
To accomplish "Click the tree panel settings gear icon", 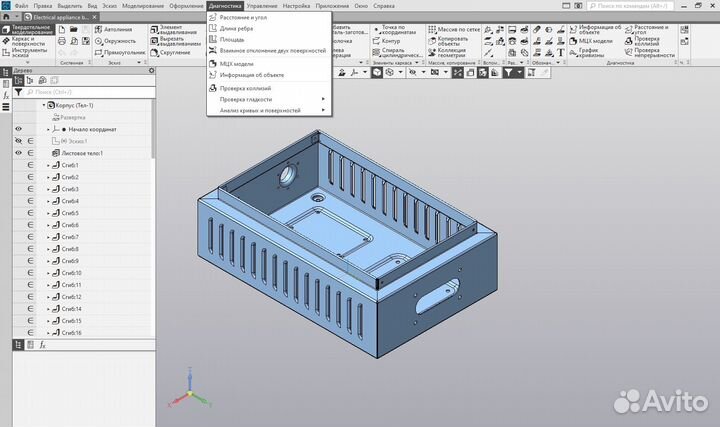I will [x=152, y=71].
